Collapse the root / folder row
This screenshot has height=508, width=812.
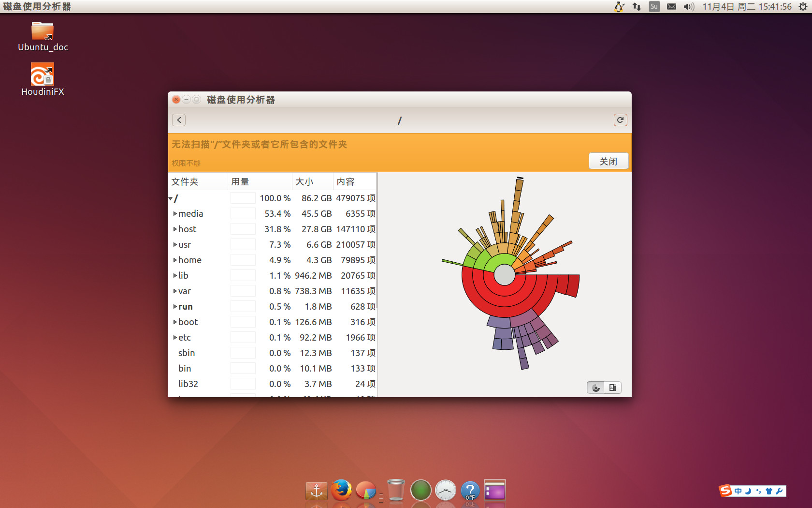(x=171, y=198)
